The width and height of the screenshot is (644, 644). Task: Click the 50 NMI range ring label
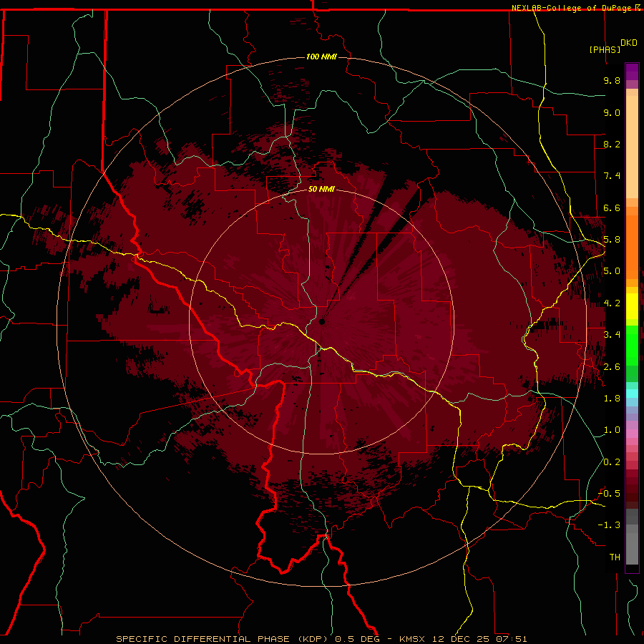321,189
